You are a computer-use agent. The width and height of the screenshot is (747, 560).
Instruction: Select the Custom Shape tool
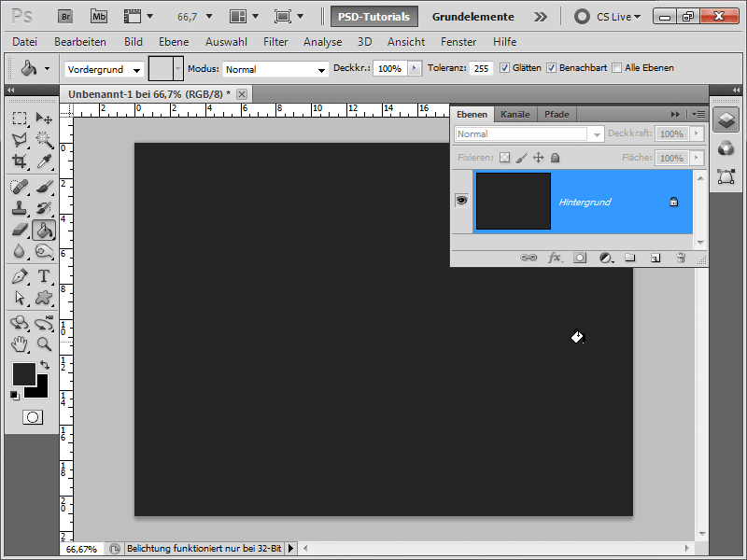coord(44,298)
